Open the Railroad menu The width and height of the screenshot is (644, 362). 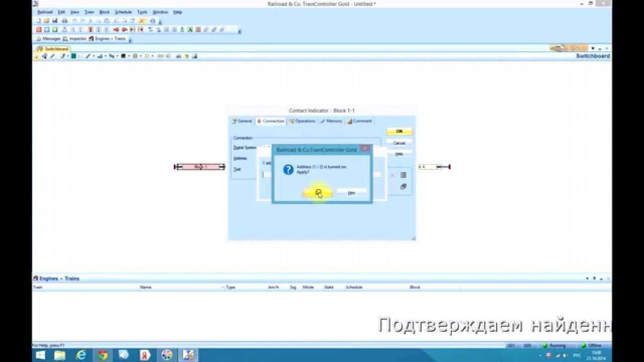coord(45,12)
